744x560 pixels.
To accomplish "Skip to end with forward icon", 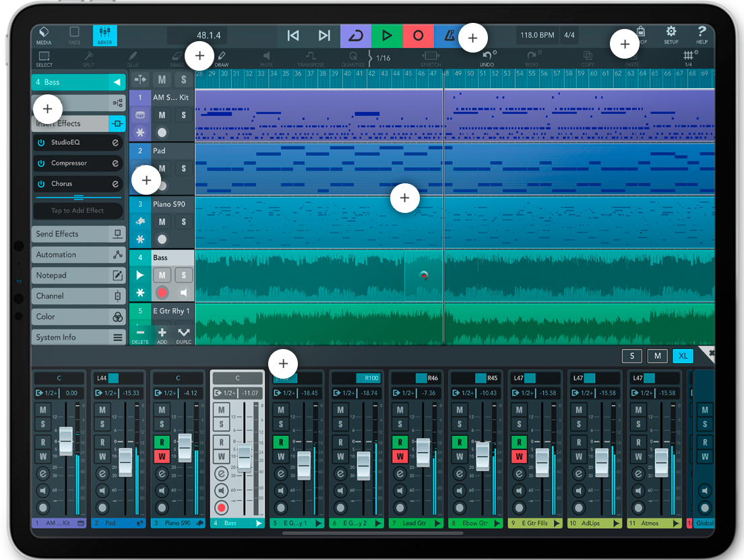I will tap(324, 36).
